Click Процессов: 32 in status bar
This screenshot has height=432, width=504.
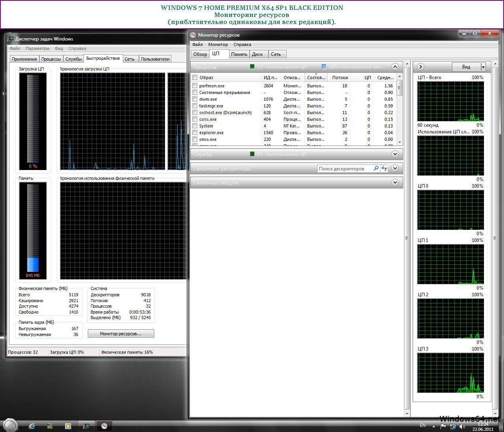coord(23,352)
